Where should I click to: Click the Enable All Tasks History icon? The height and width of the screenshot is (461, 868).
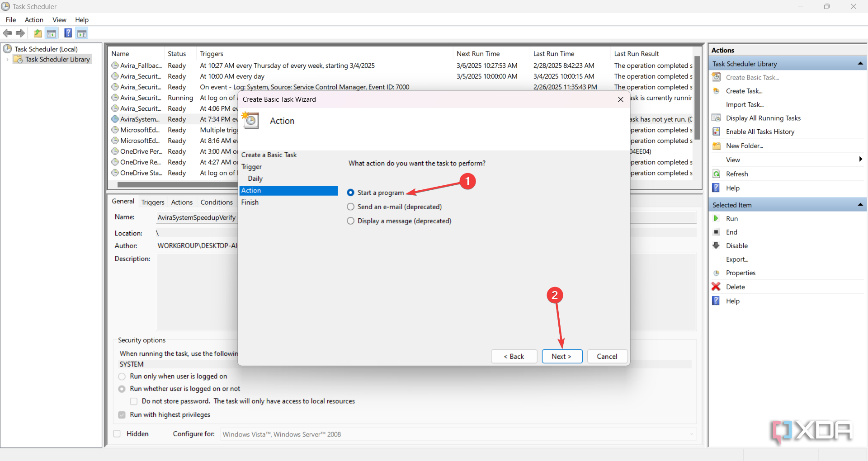717,132
